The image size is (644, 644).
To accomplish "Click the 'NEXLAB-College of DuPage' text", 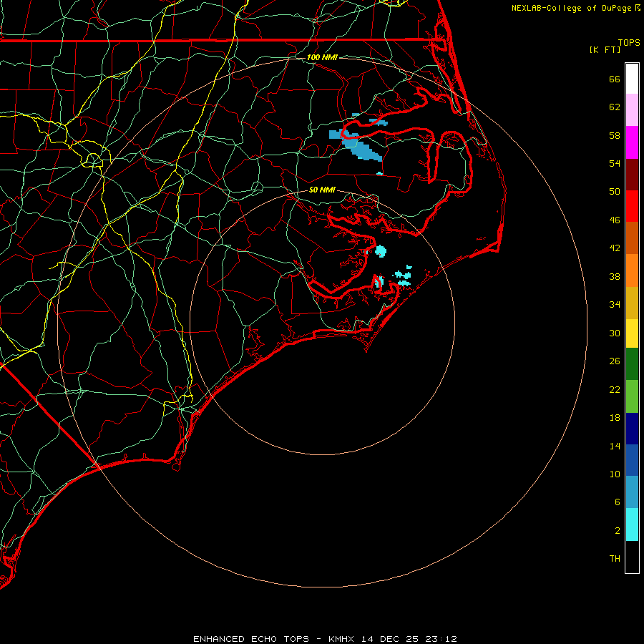I will coord(571,8).
